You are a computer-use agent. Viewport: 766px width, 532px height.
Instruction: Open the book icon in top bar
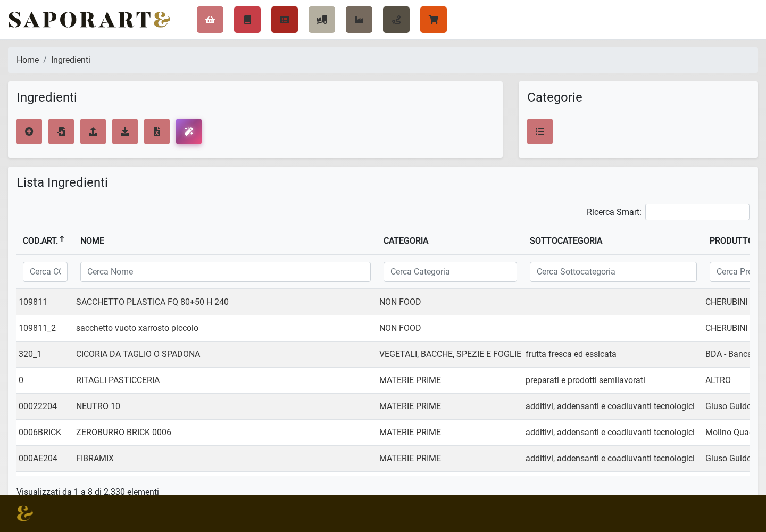(x=247, y=20)
